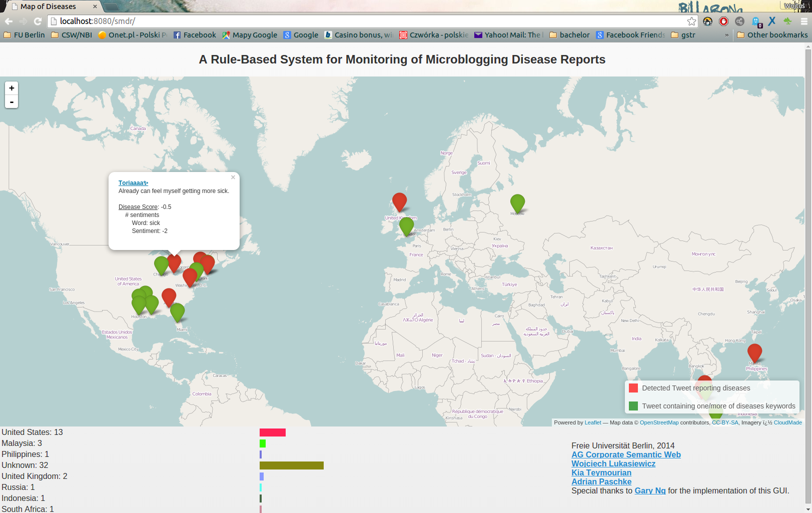This screenshot has height=513, width=812.
Task: Expand the hidden bookmarks overflow chevron
Action: point(726,35)
